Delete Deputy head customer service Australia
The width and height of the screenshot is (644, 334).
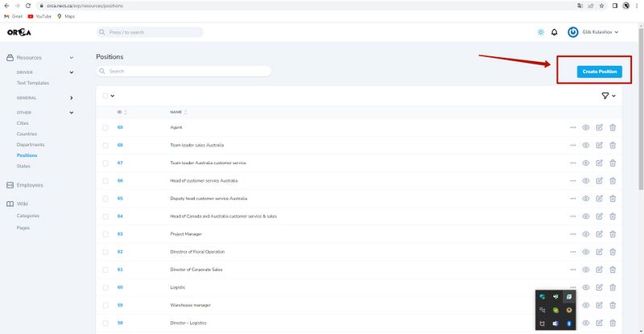click(x=613, y=199)
